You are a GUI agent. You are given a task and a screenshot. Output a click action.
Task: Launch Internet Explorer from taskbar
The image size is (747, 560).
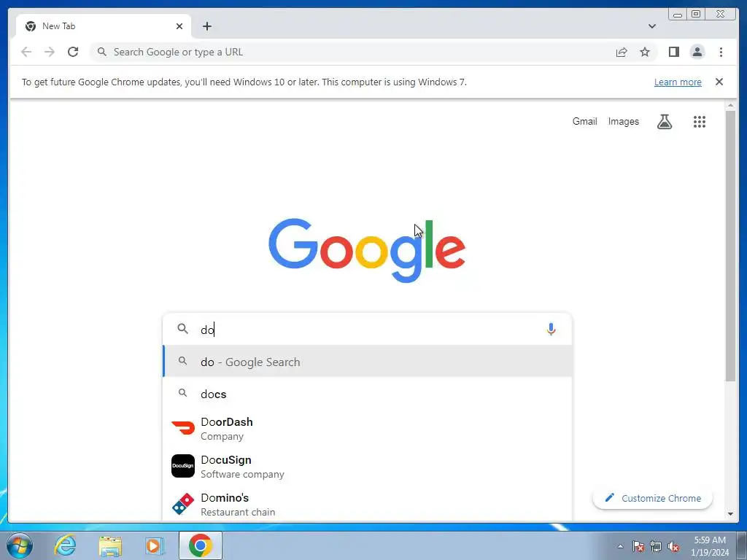click(65, 545)
